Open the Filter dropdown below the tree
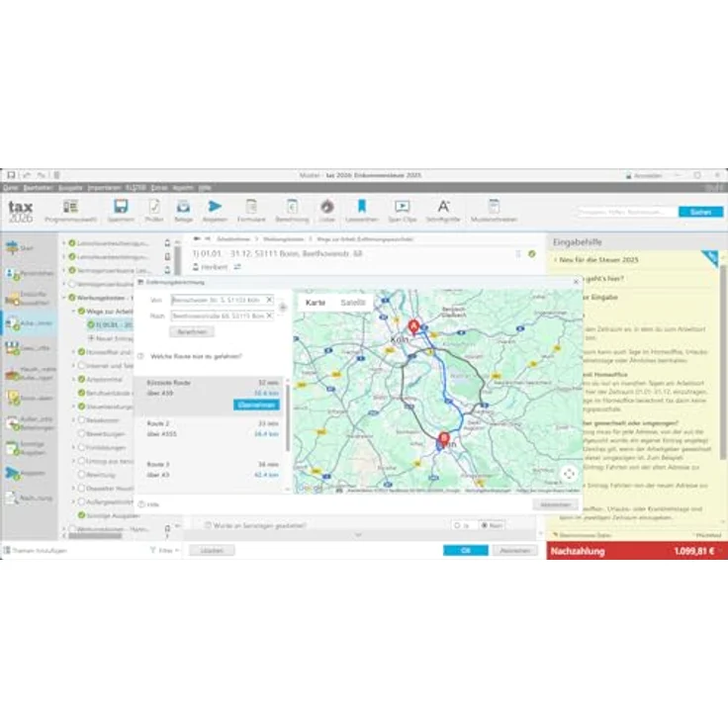728x728 pixels. (x=165, y=550)
